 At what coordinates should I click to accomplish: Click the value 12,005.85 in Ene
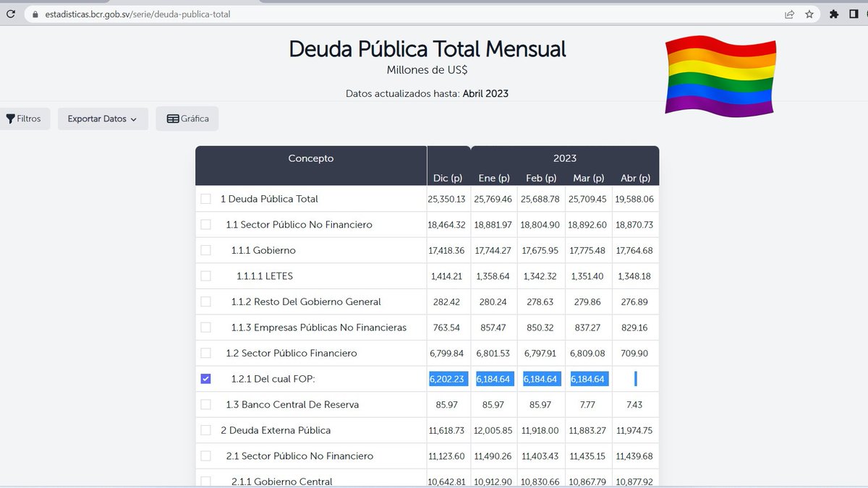click(x=494, y=430)
